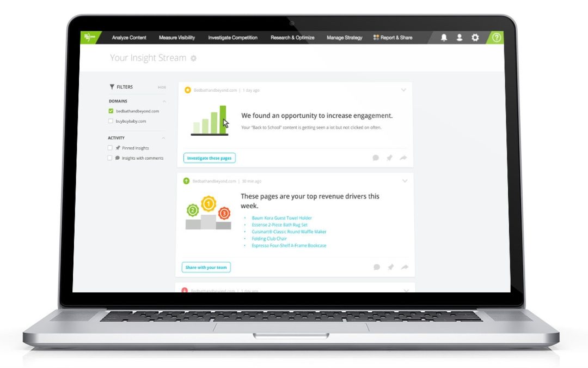Click comment icon on revenue drivers card

(x=377, y=267)
